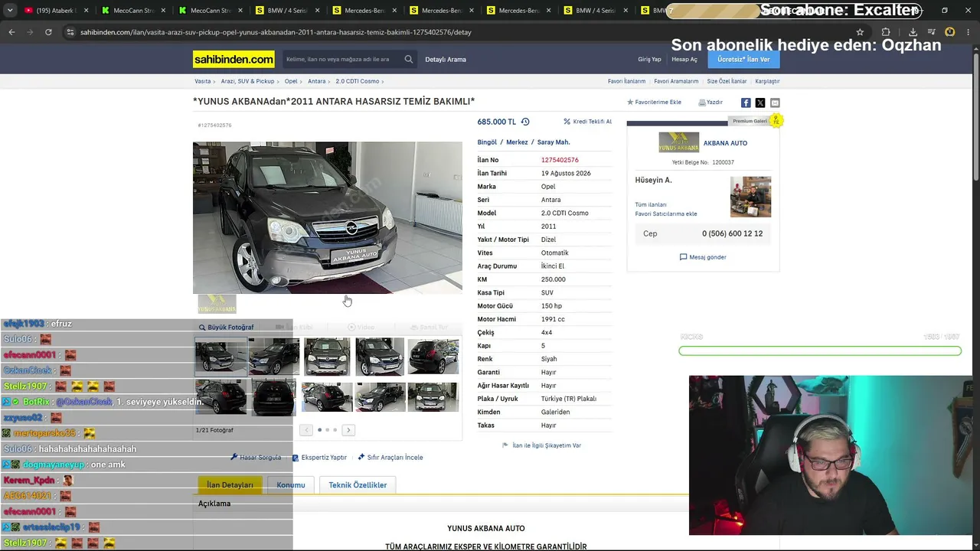
Task: Click Saray Mah. neighborhood link
Action: [x=554, y=142]
